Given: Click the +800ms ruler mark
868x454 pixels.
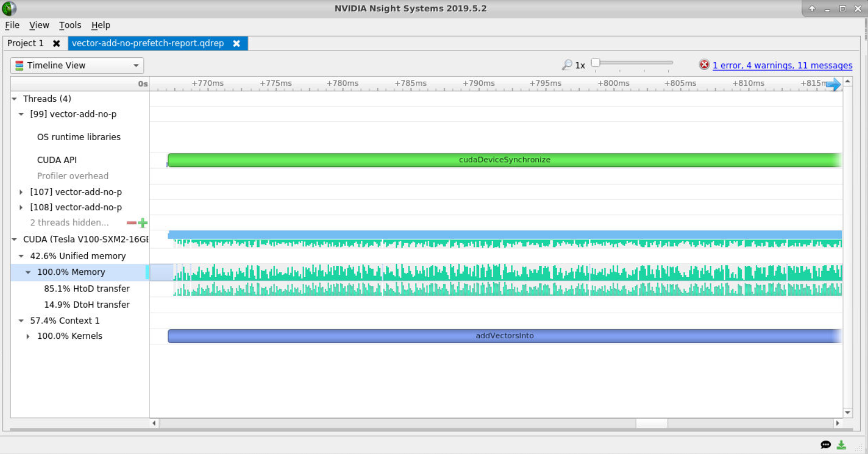Looking at the screenshot, I should click(614, 83).
